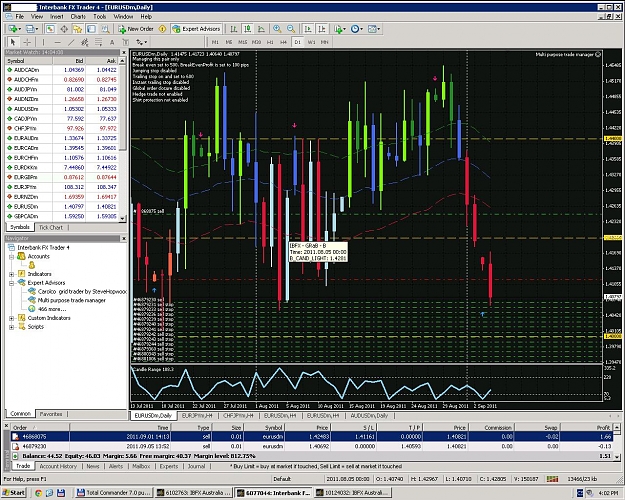Screen dimensions: 625x500
Task: Select the arrow cursor tool
Action: 13,42
